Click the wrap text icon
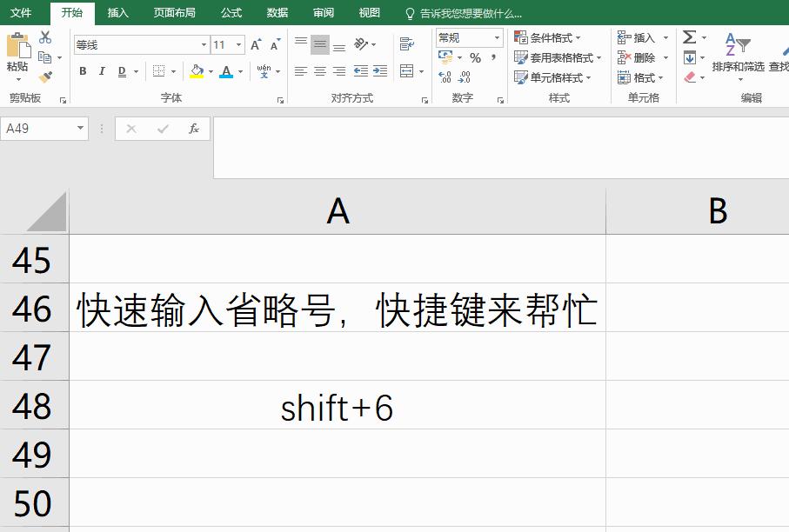 (x=406, y=42)
